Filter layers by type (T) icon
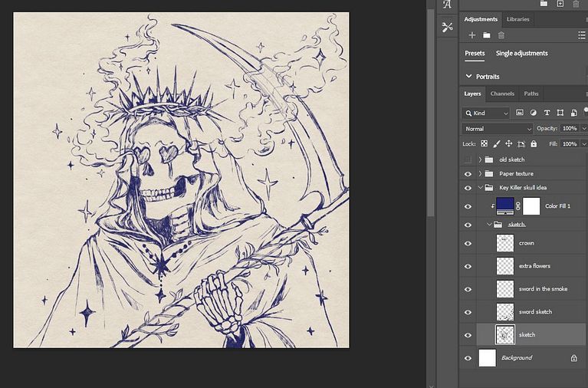588x388 pixels. (546, 113)
